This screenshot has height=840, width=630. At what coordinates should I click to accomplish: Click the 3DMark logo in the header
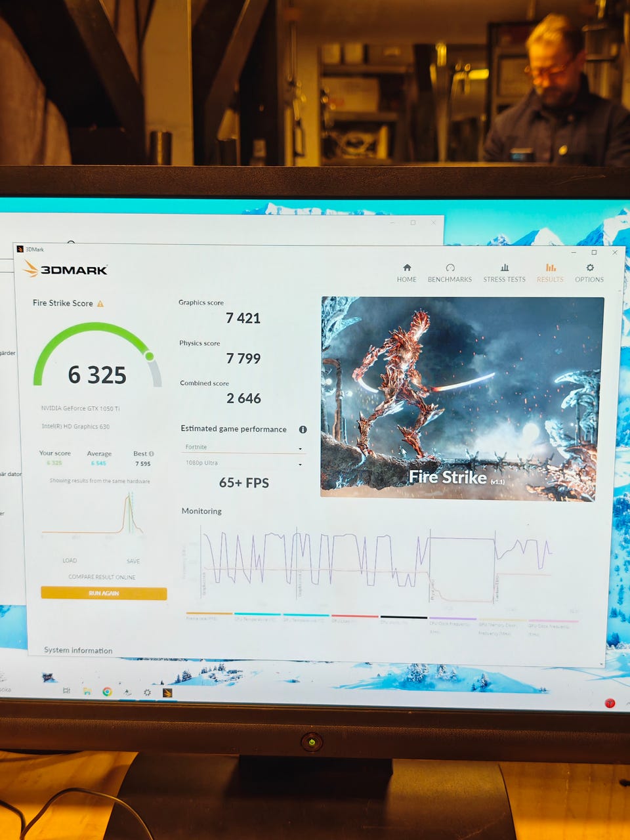click(65, 269)
